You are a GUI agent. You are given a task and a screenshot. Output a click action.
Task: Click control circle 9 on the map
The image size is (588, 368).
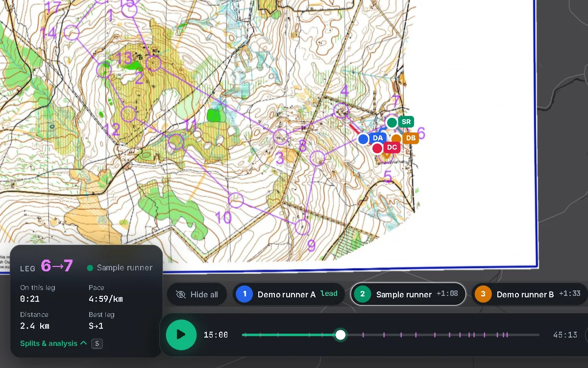point(303,227)
